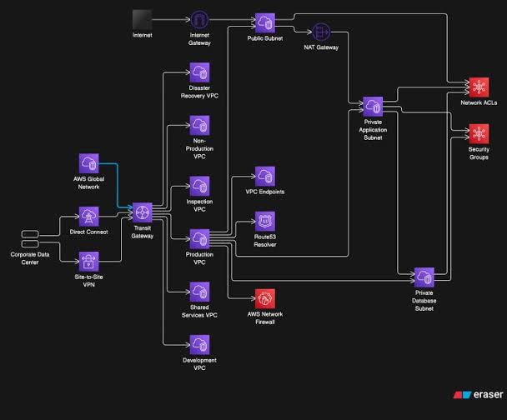Click the "Production VPC" label

(199, 258)
